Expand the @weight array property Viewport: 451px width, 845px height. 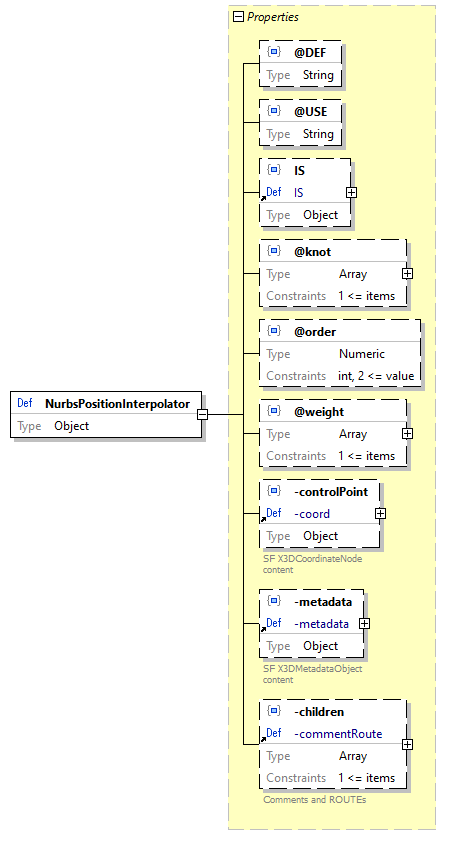pyautogui.click(x=407, y=434)
